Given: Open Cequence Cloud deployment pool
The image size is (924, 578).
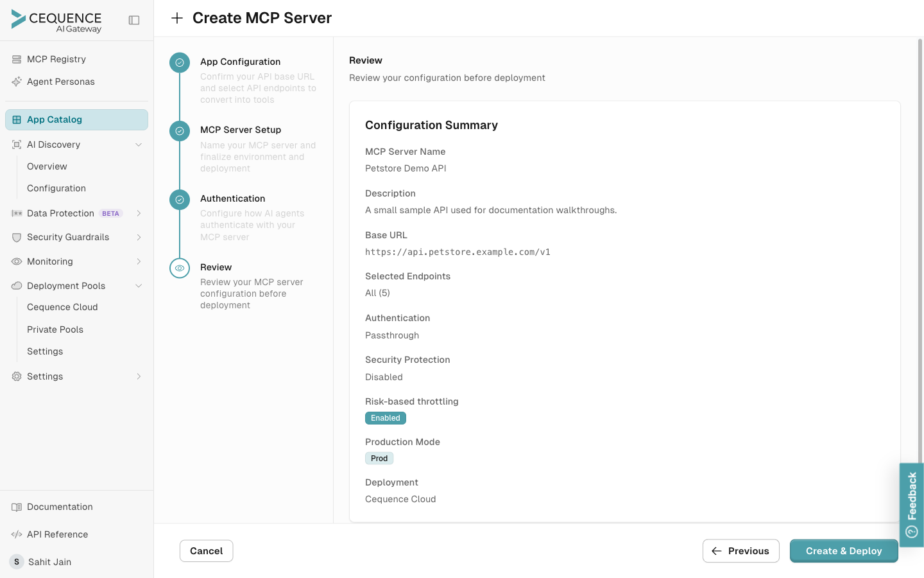Looking at the screenshot, I should (62, 307).
